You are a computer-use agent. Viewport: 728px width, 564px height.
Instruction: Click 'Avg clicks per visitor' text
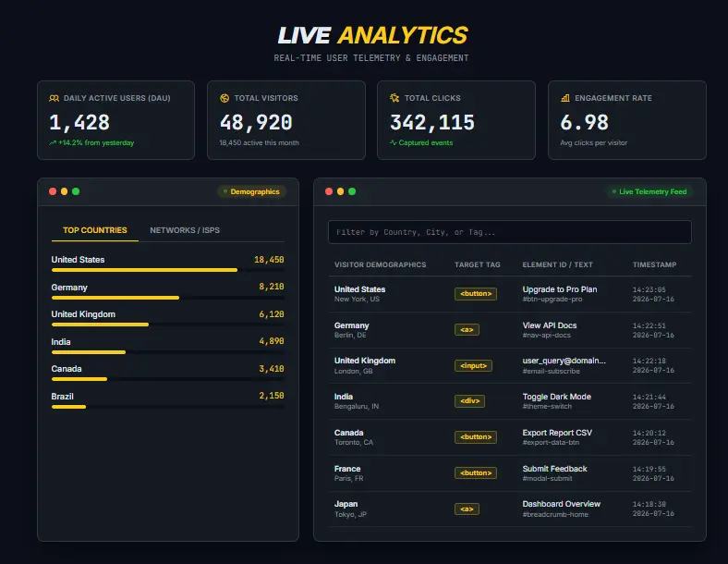point(594,143)
